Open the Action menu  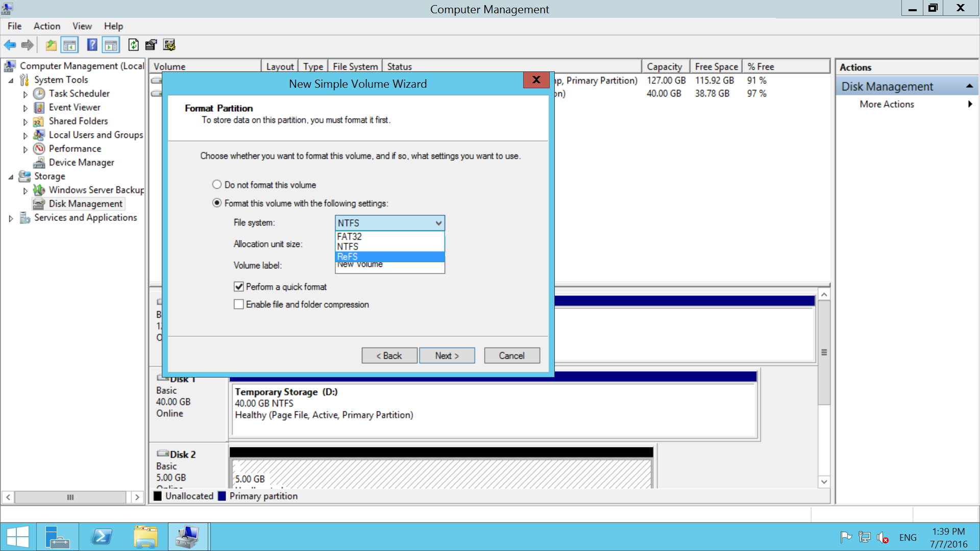(x=47, y=26)
